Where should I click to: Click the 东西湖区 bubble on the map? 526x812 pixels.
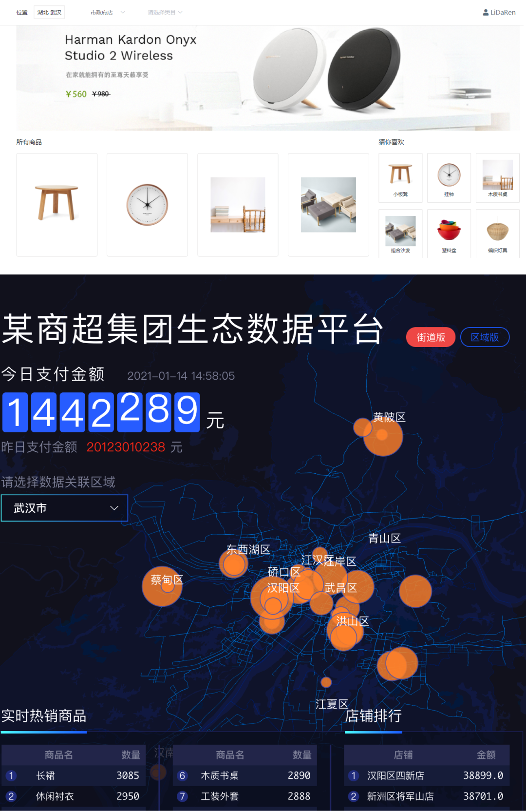pos(234,564)
